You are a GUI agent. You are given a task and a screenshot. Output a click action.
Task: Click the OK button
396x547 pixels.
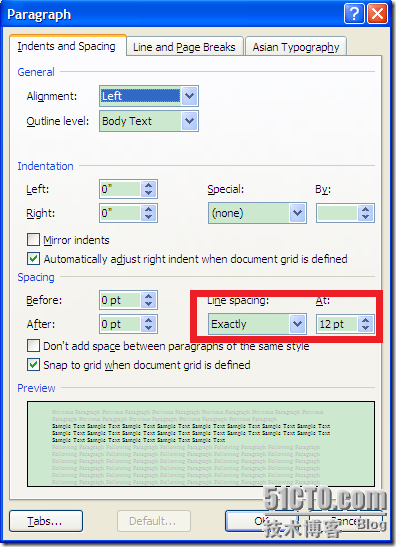262,521
